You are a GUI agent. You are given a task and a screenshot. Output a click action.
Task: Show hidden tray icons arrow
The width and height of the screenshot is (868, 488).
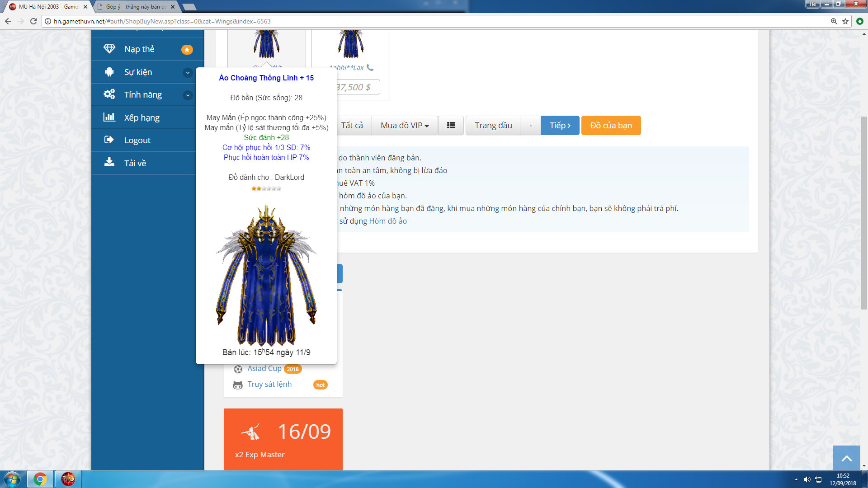(x=796, y=479)
